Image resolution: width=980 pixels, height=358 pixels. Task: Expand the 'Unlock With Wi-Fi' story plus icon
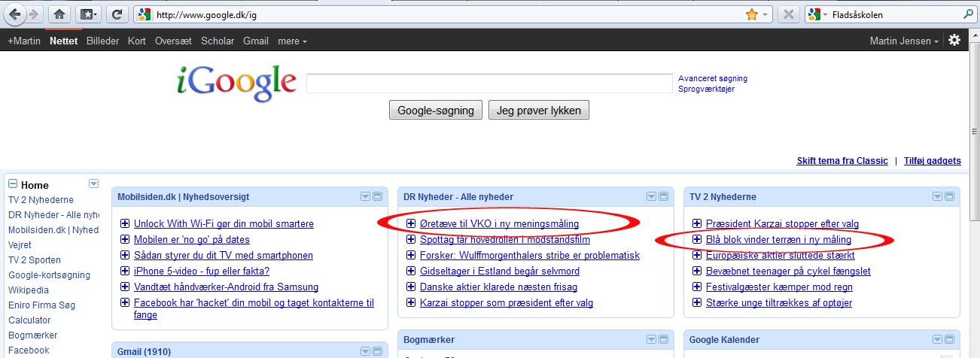125,223
